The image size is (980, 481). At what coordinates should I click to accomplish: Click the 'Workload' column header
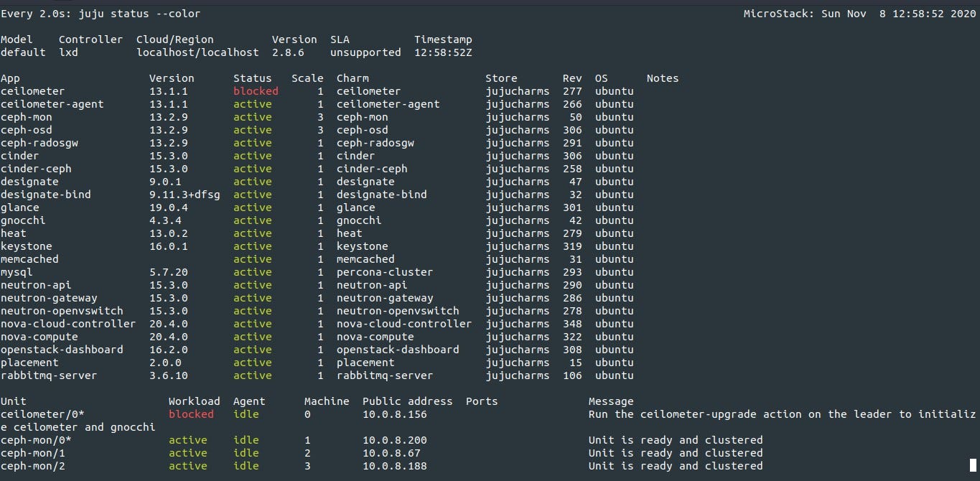click(x=195, y=401)
